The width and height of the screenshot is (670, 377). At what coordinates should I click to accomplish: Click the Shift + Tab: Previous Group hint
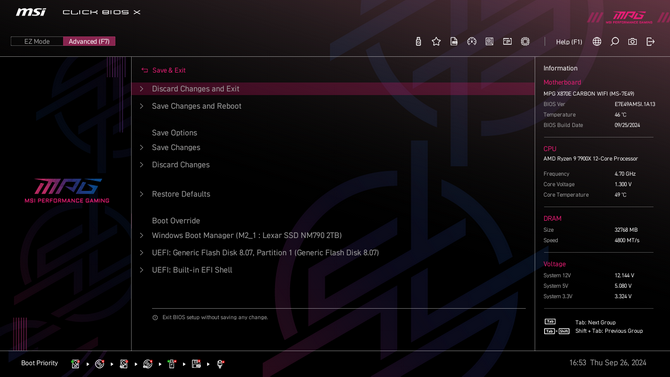(609, 331)
